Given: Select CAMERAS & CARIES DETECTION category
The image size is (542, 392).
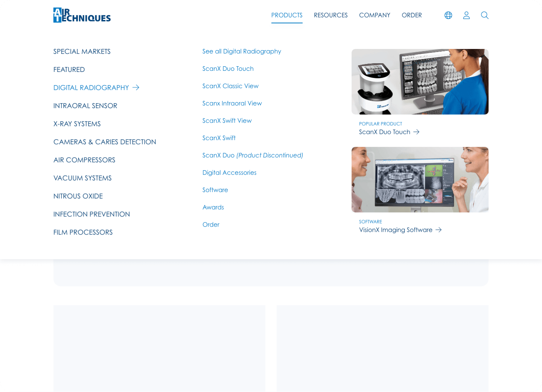Looking at the screenshot, I should pyautogui.click(x=105, y=142).
